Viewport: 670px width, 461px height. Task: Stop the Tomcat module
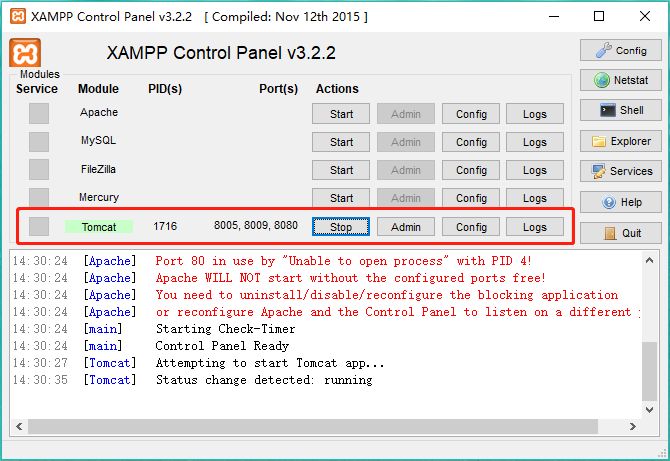click(x=341, y=227)
